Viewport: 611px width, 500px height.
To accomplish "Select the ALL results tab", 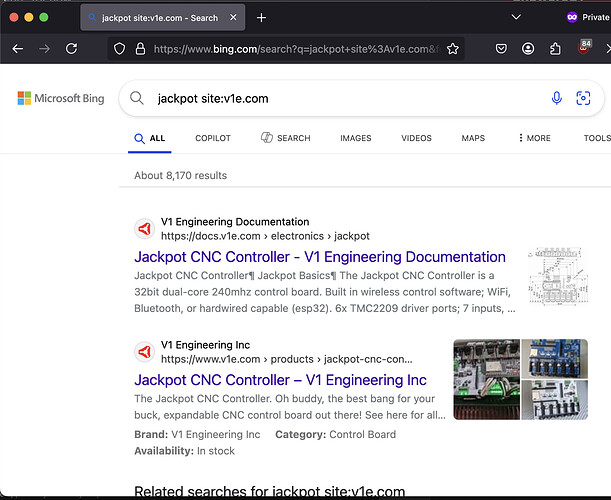I will pyautogui.click(x=150, y=138).
